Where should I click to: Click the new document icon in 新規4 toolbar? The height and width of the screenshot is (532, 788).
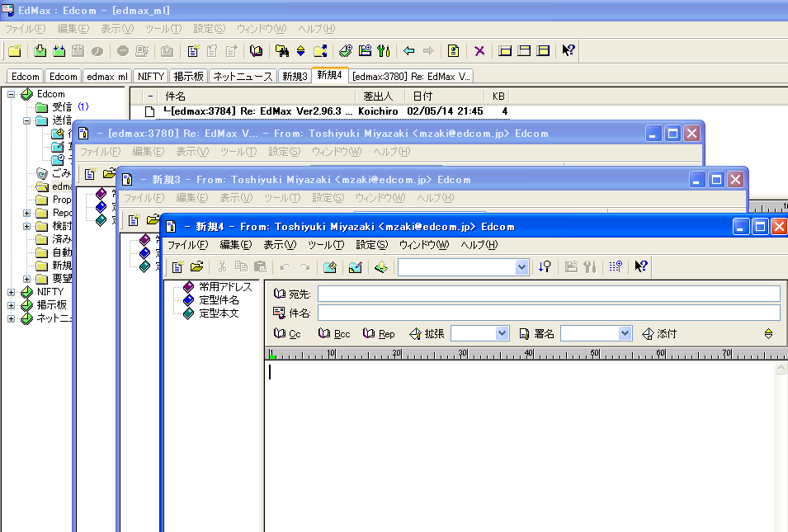pyautogui.click(x=177, y=266)
